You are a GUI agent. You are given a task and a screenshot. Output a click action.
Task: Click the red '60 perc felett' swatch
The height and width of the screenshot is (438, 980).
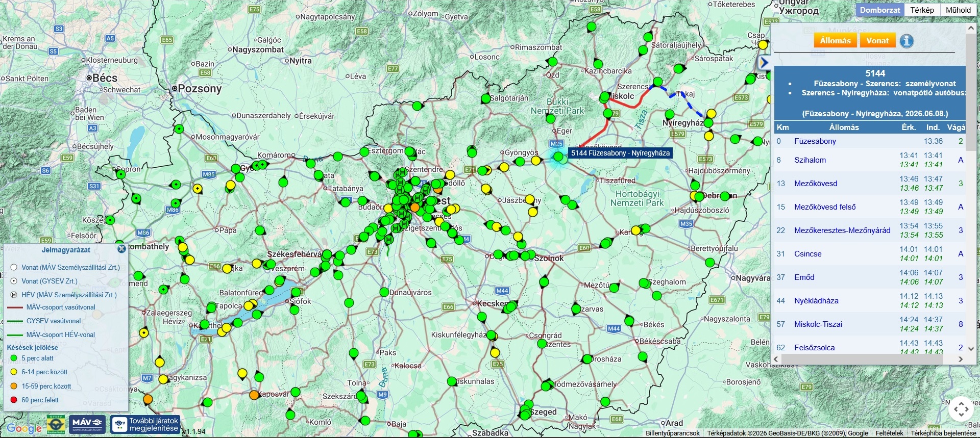point(14,400)
